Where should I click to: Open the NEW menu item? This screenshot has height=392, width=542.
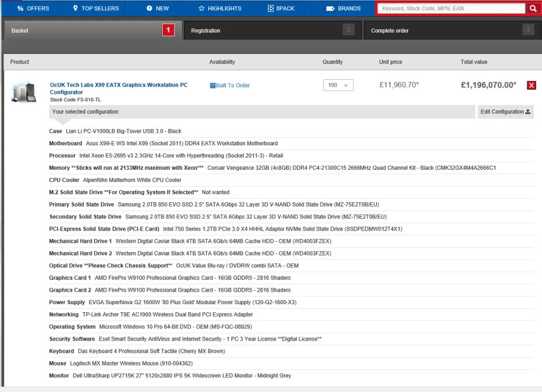pos(157,8)
